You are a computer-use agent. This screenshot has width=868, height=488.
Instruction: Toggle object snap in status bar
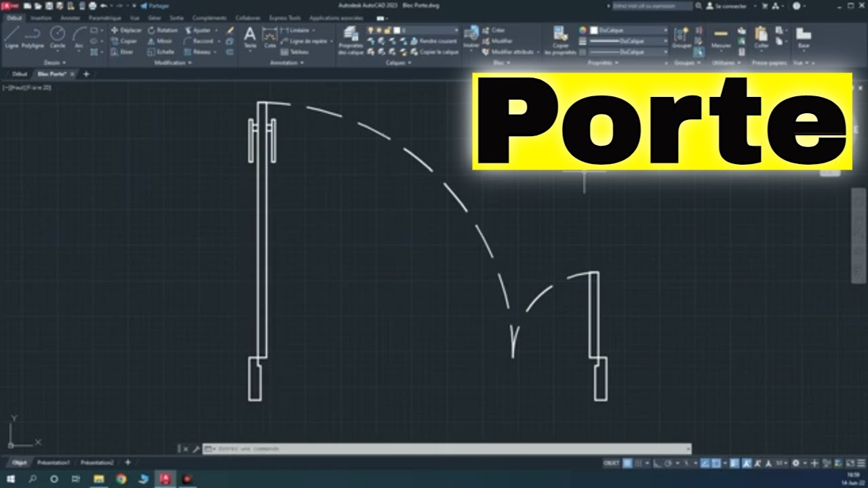[x=717, y=463]
